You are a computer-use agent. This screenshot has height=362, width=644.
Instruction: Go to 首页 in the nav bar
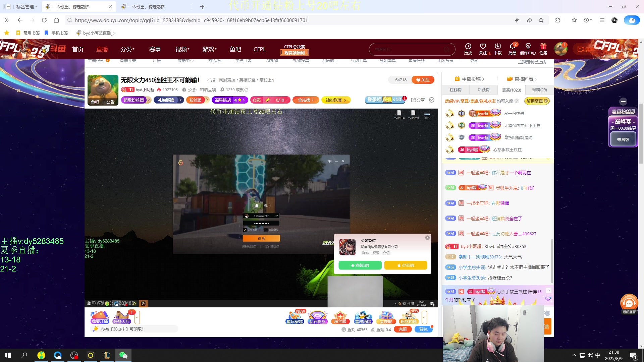(78, 49)
